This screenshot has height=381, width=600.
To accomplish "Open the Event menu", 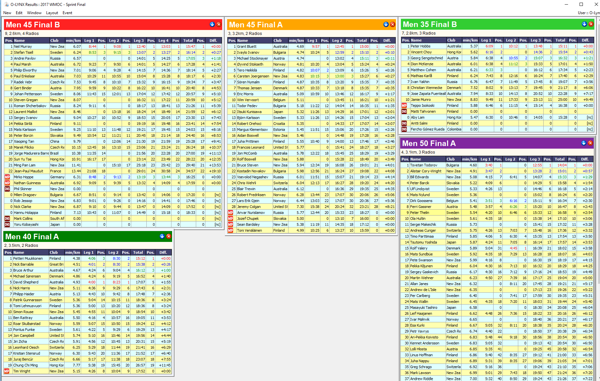I will click(x=67, y=13).
